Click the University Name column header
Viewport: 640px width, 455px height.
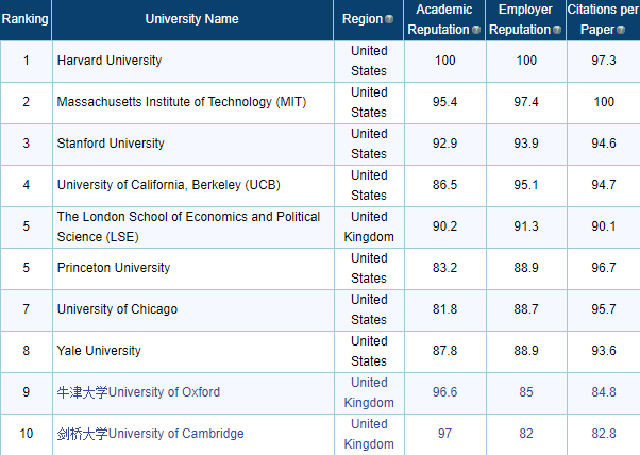coord(192,19)
